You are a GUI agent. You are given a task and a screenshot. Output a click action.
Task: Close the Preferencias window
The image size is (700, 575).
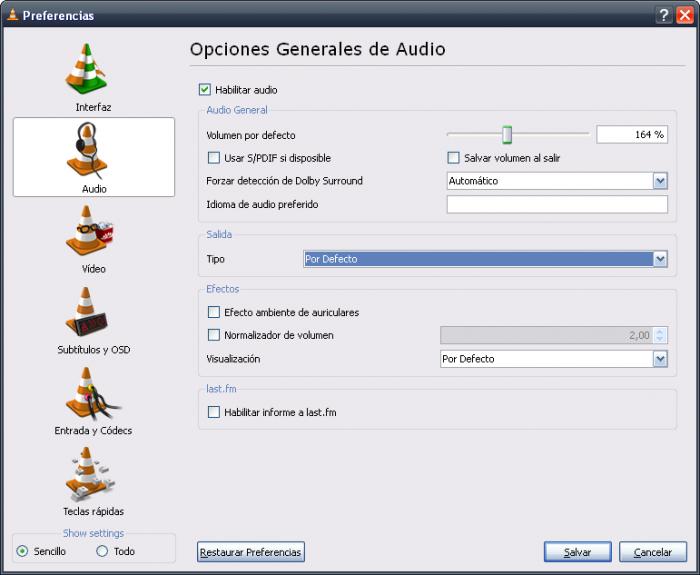(685, 15)
